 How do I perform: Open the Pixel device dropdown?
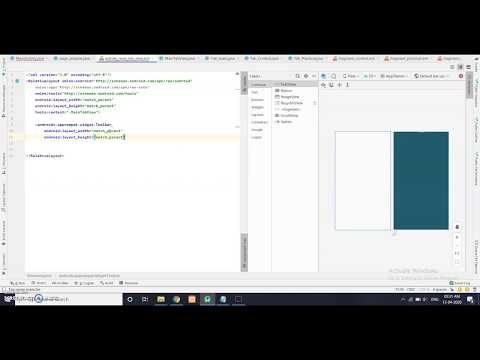coord(351,76)
